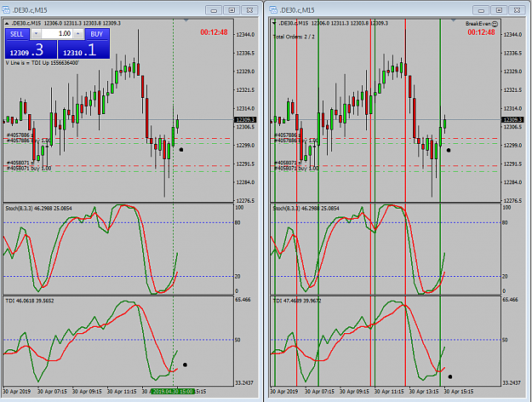This screenshot has height=402, width=532.
Task: Click the sell price tile 12309.3
Action: (31, 50)
